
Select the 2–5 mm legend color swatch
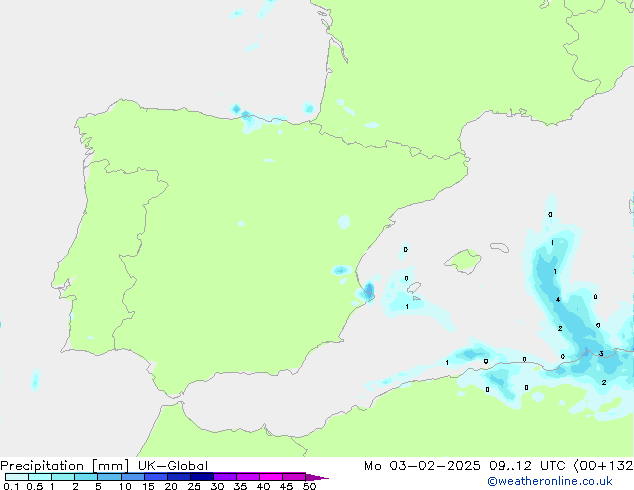click(x=86, y=477)
